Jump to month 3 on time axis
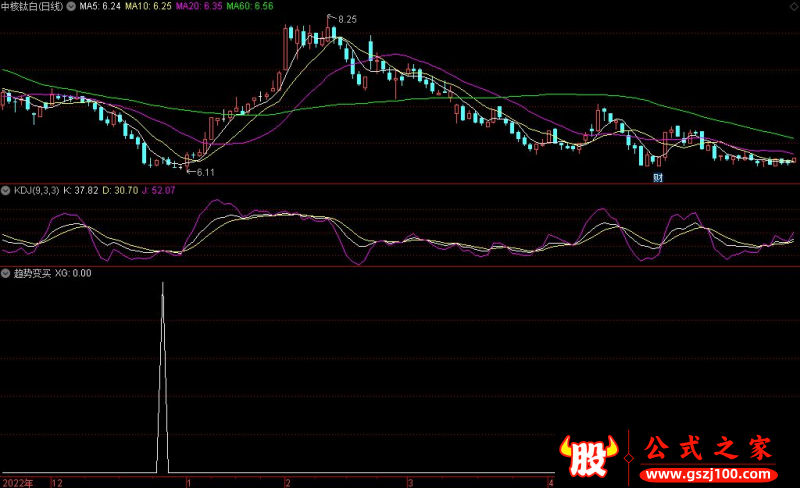This screenshot has height=488, width=800. point(422,481)
